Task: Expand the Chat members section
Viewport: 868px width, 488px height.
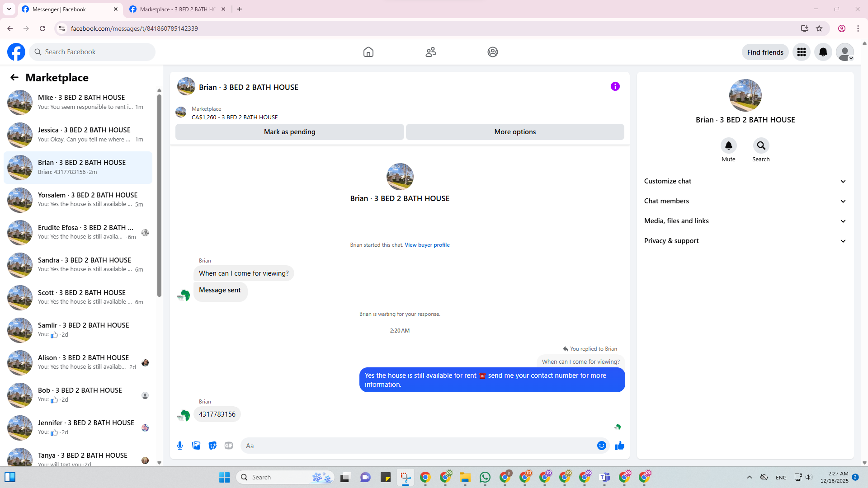Action: coord(745,201)
